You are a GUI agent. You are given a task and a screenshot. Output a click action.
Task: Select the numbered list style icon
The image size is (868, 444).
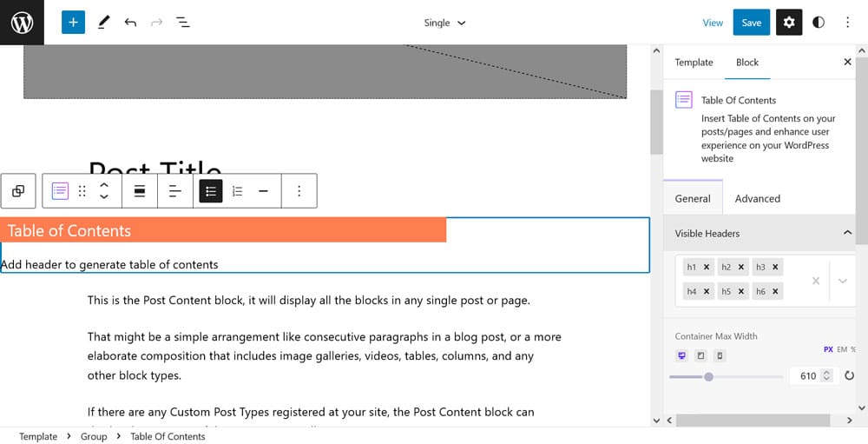(237, 191)
